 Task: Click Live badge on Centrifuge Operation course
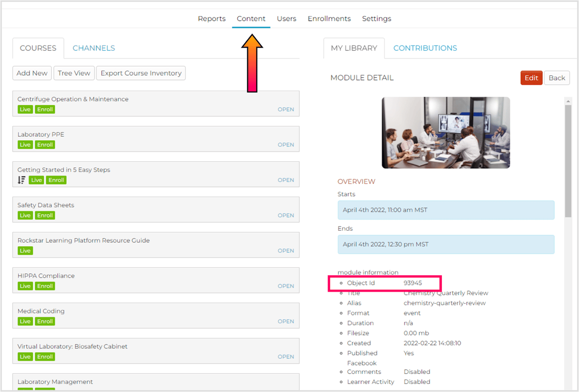coord(25,109)
